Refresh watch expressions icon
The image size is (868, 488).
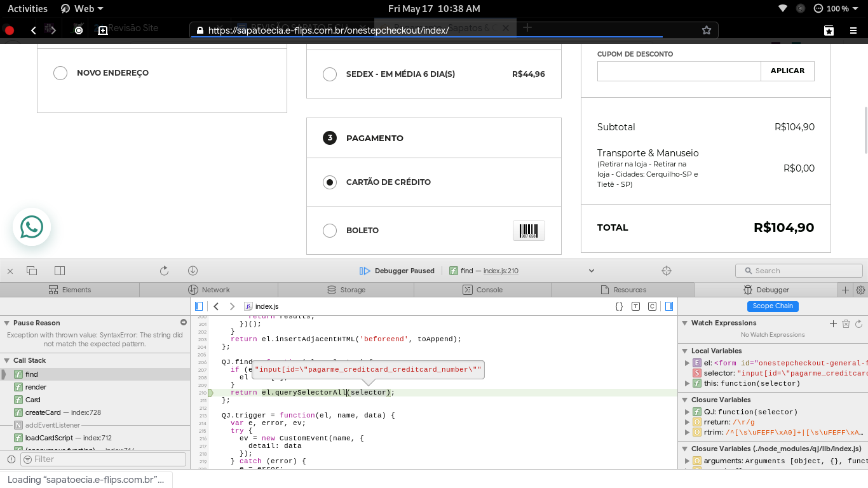pos(858,323)
